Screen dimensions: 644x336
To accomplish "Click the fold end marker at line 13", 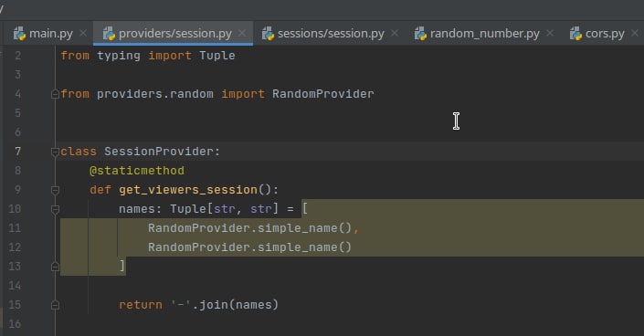I will click(55, 267).
